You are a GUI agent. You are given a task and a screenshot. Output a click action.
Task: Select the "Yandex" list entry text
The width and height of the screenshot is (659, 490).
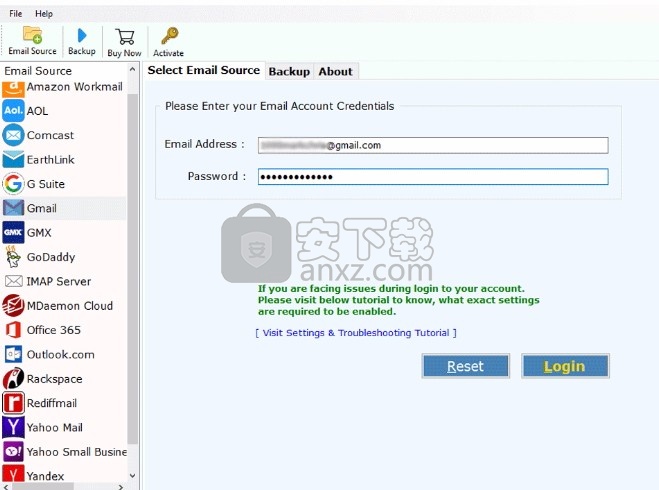click(x=46, y=476)
